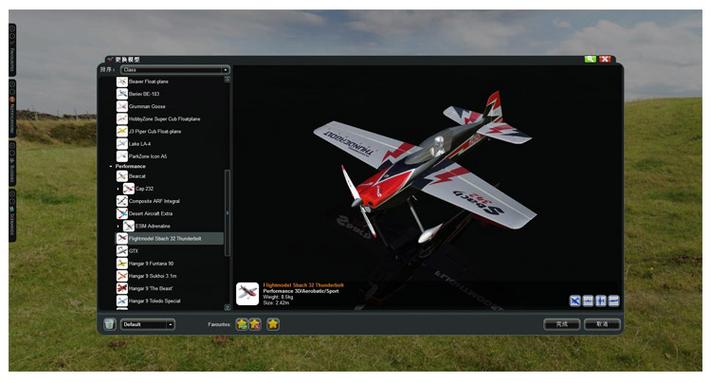711x383 pixels.
Task: Collapse the Performance category
Action: [x=111, y=166]
